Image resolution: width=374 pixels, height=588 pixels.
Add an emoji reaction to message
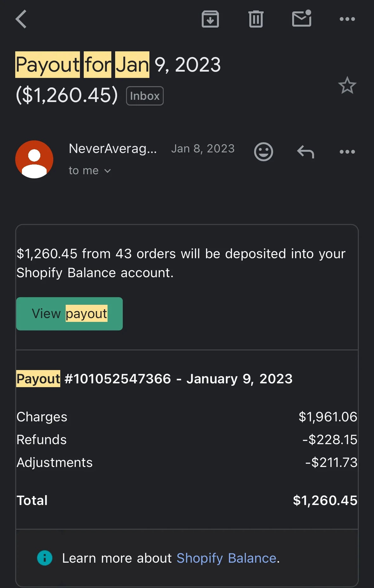coord(263,152)
